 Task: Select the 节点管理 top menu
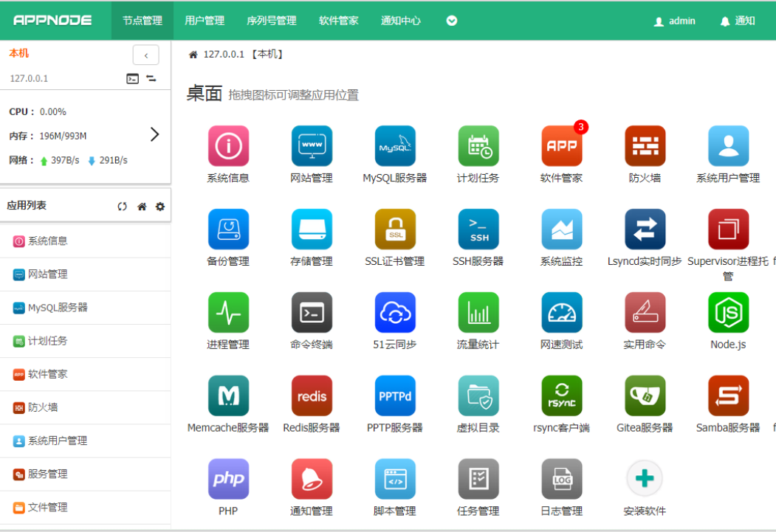click(143, 21)
